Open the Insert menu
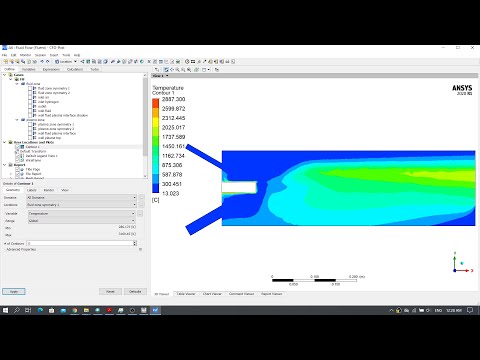 [x=54, y=55]
